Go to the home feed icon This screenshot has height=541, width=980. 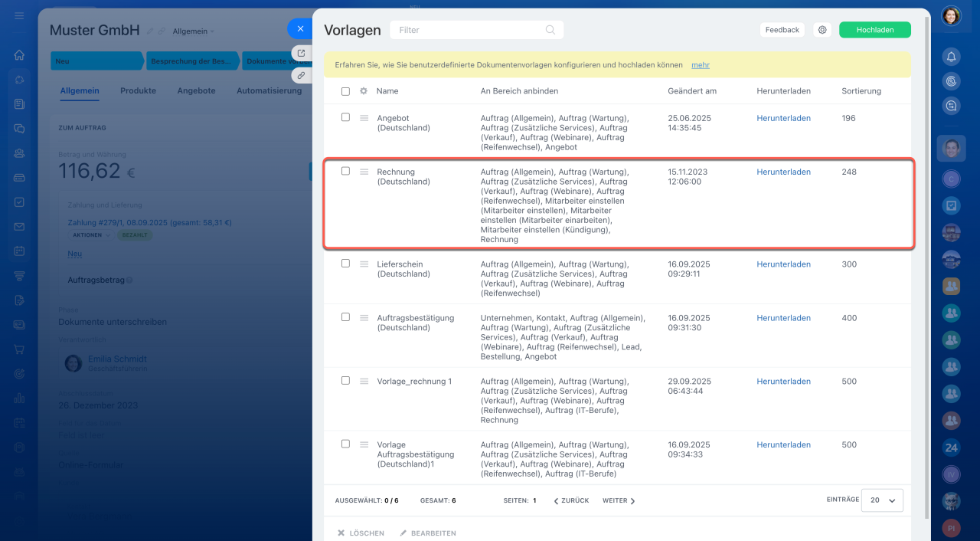tap(19, 55)
